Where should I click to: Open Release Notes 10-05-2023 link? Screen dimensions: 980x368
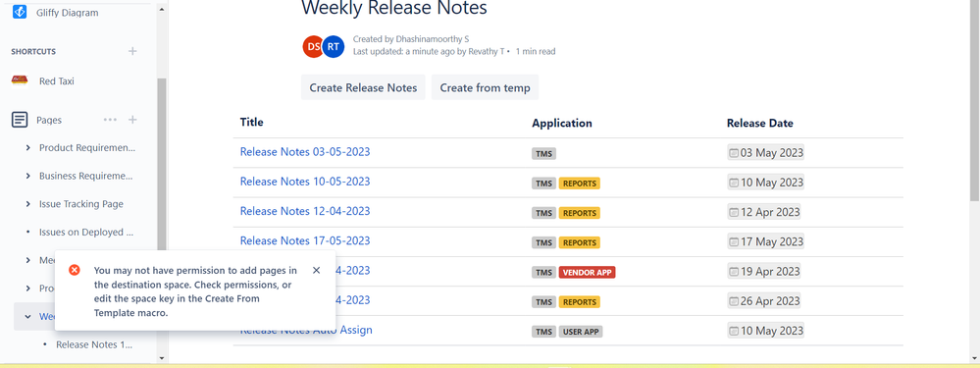(x=305, y=182)
